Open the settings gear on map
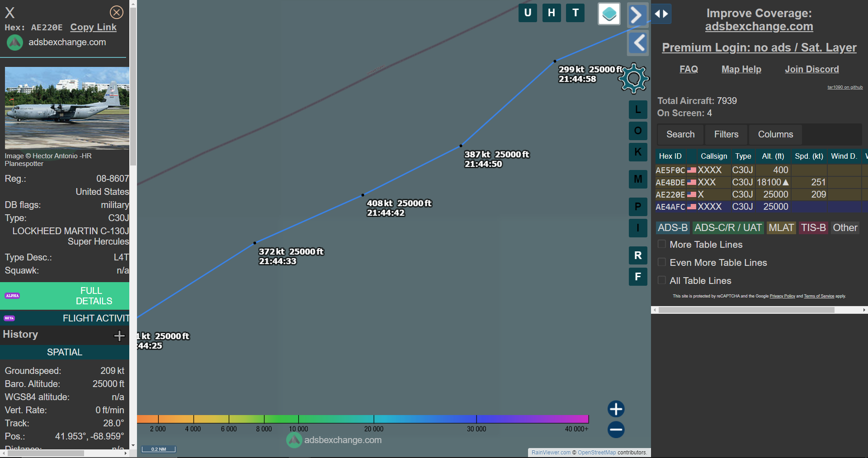The width and height of the screenshot is (868, 458). [x=634, y=78]
